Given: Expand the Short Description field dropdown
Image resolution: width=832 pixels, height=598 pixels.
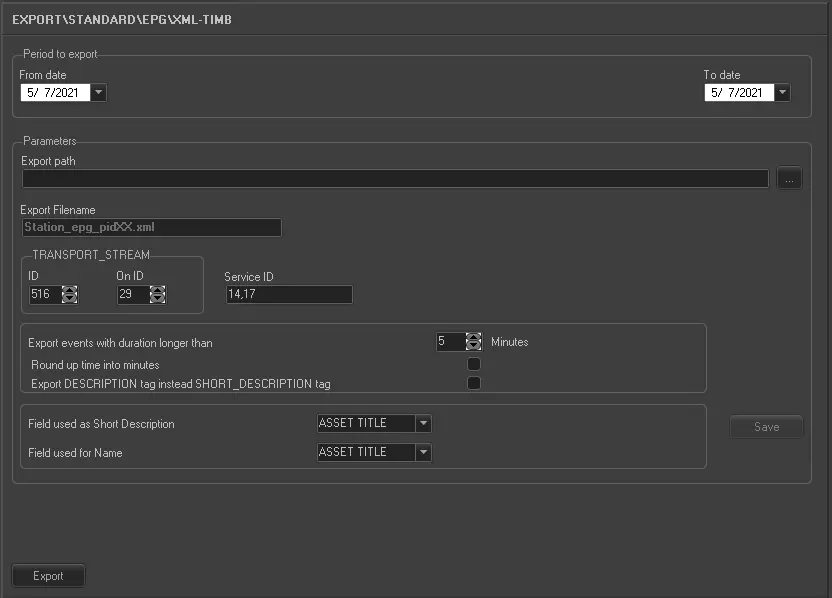Looking at the screenshot, I should tap(424, 423).
